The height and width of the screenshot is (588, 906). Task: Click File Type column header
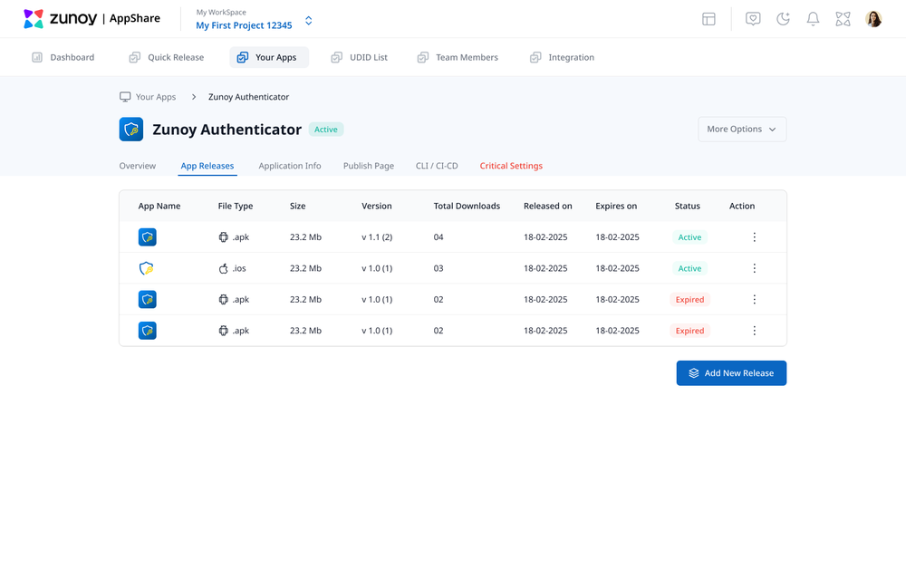pyautogui.click(x=236, y=206)
